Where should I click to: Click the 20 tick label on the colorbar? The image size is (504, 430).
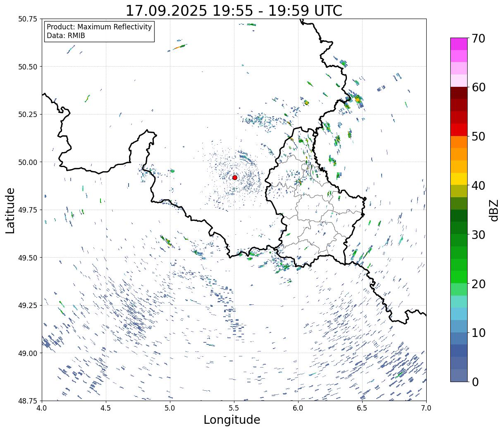pyautogui.click(x=478, y=284)
